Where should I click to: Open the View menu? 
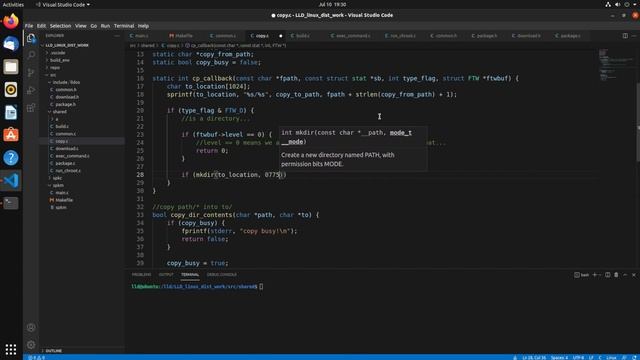(x=80, y=26)
